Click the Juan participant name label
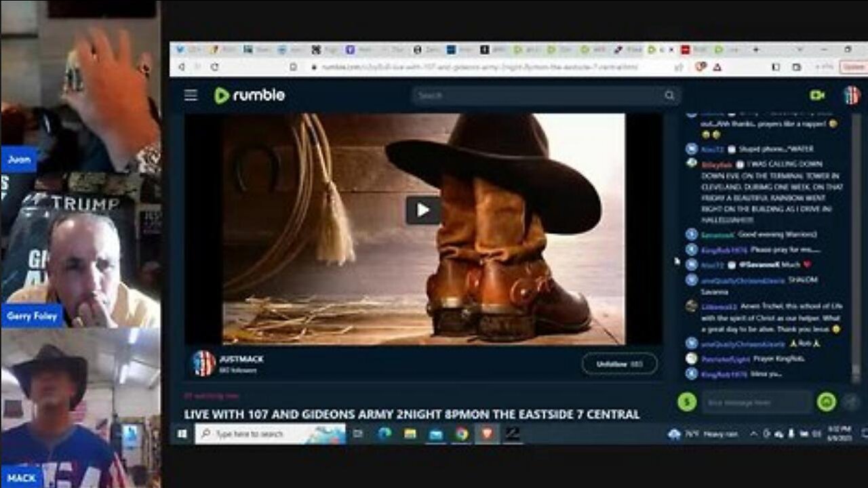The height and width of the screenshot is (488, 868). (18, 160)
